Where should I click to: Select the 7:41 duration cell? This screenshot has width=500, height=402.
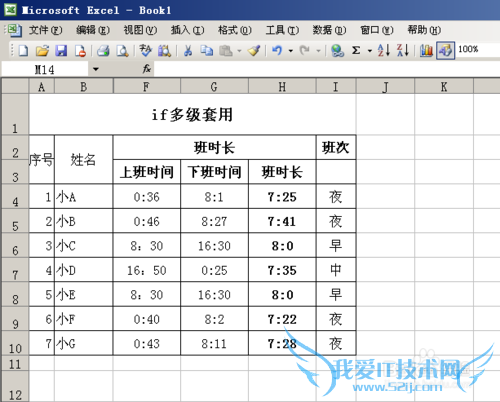point(282,221)
